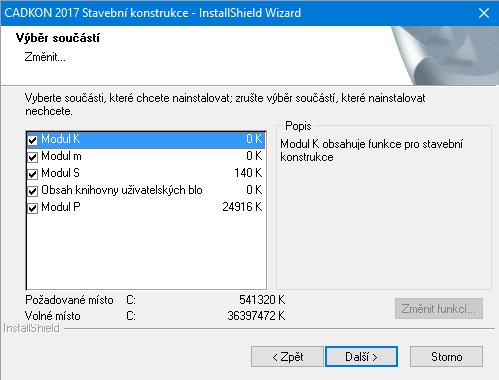Click the 24916 K size value
The width and height of the screenshot is (499, 380).
click(242, 207)
